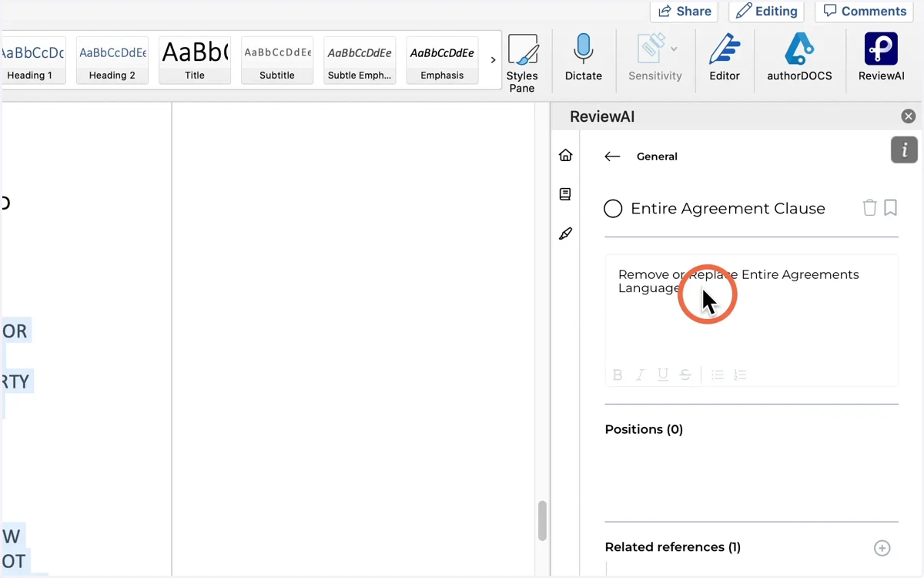This screenshot has height=578, width=924.
Task: Close the ReviewAI panel
Action: pyautogui.click(x=909, y=116)
